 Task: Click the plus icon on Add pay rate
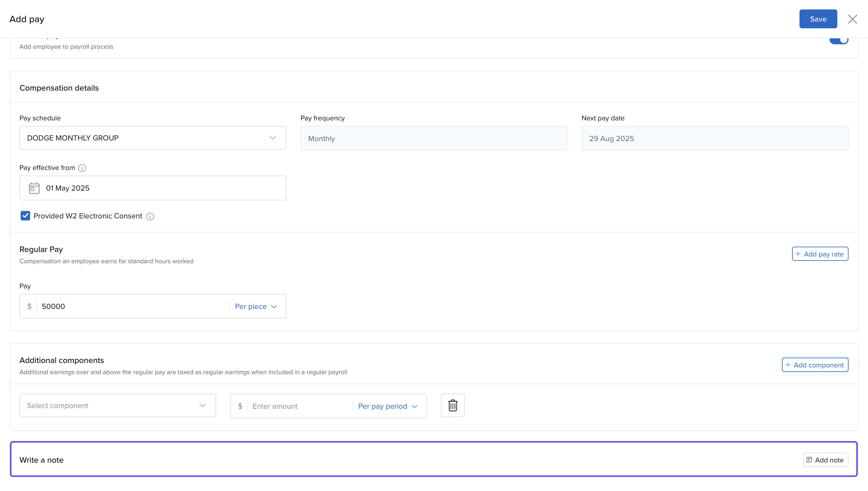click(x=798, y=254)
